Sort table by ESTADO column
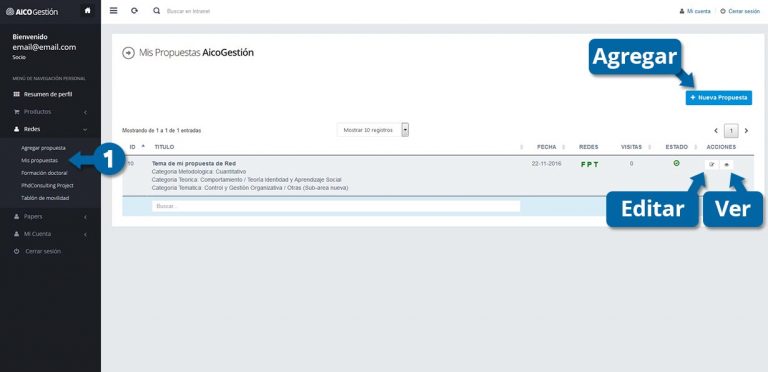The width and height of the screenshot is (768, 372). coord(676,147)
